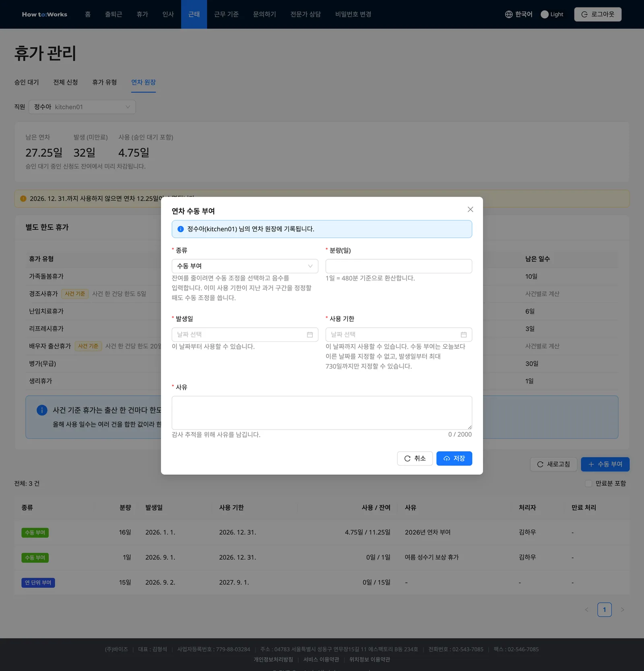Click the 저장 button
Viewport: 644px width, 671px height.
click(454, 458)
